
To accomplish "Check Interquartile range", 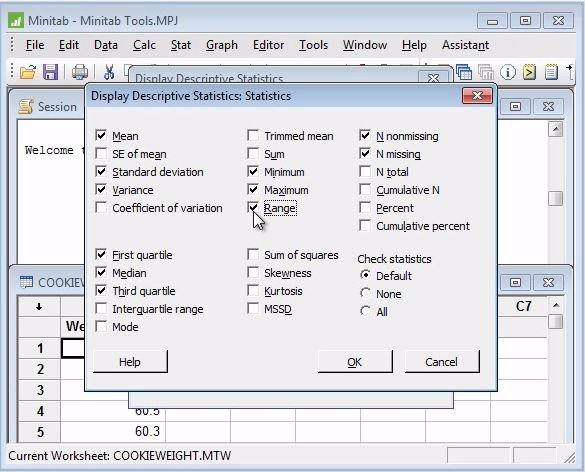I will pos(101,308).
